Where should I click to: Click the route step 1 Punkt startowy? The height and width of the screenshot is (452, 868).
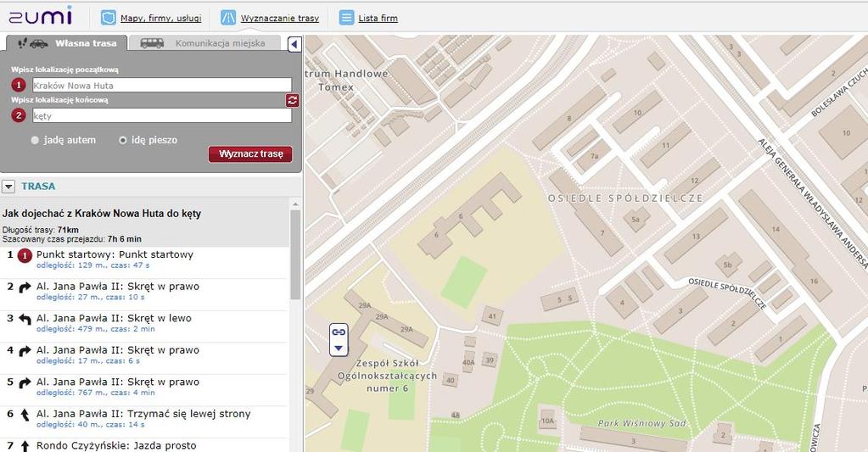tap(144, 260)
